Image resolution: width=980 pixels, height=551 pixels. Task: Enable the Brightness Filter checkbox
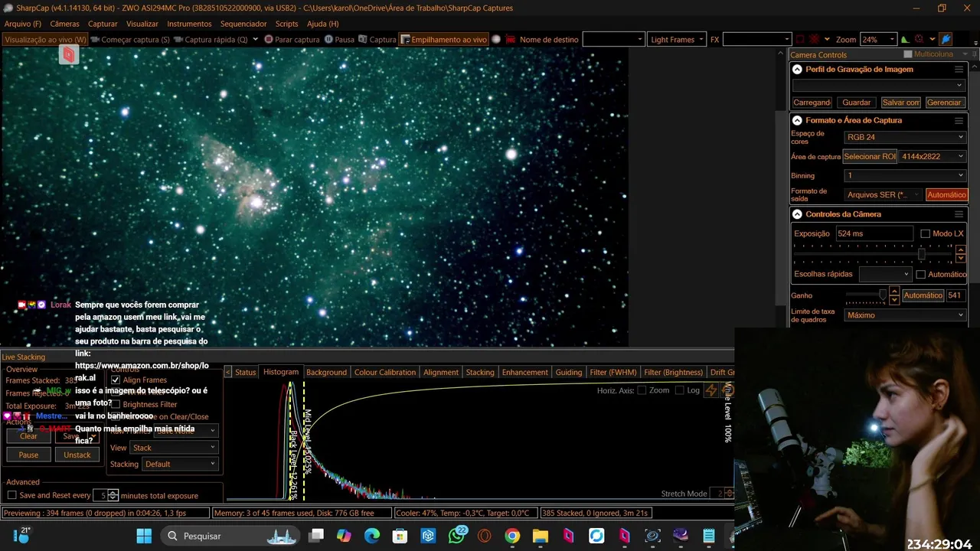[x=116, y=404]
